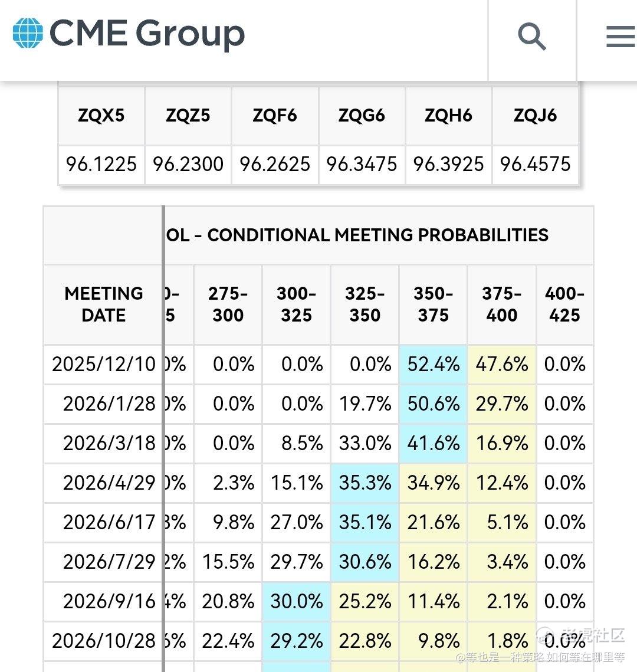Click the MEETING DATE column header
The height and width of the screenshot is (672, 637).
click(x=104, y=304)
